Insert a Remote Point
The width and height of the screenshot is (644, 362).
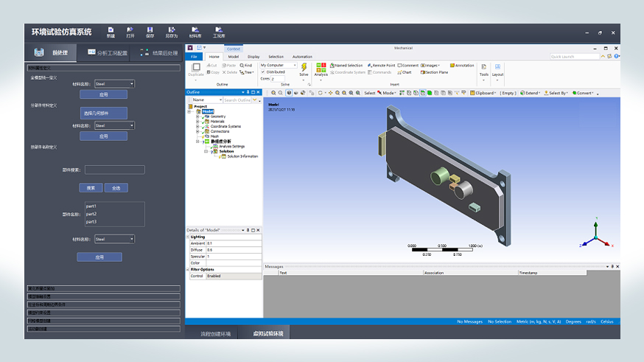pyautogui.click(x=381, y=66)
